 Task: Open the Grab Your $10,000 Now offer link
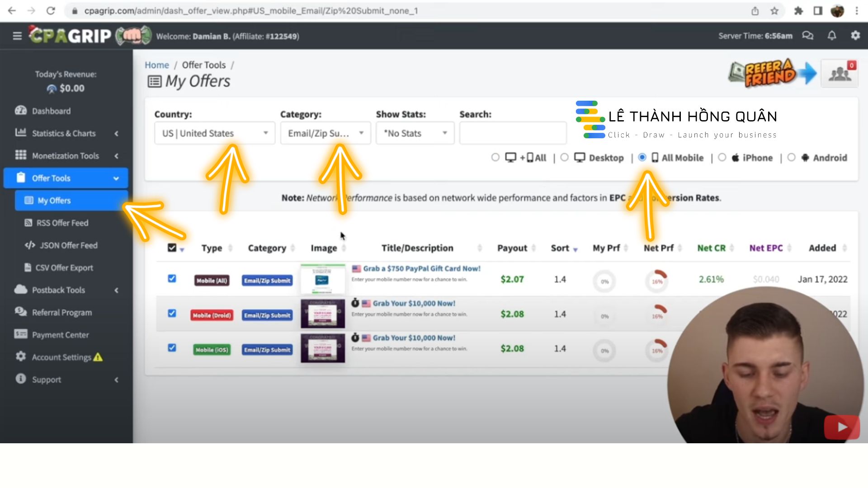tap(414, 303)
